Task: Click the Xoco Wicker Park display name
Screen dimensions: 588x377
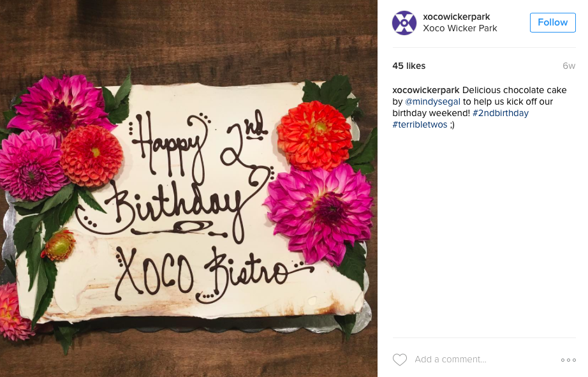Action: point(460,28)
